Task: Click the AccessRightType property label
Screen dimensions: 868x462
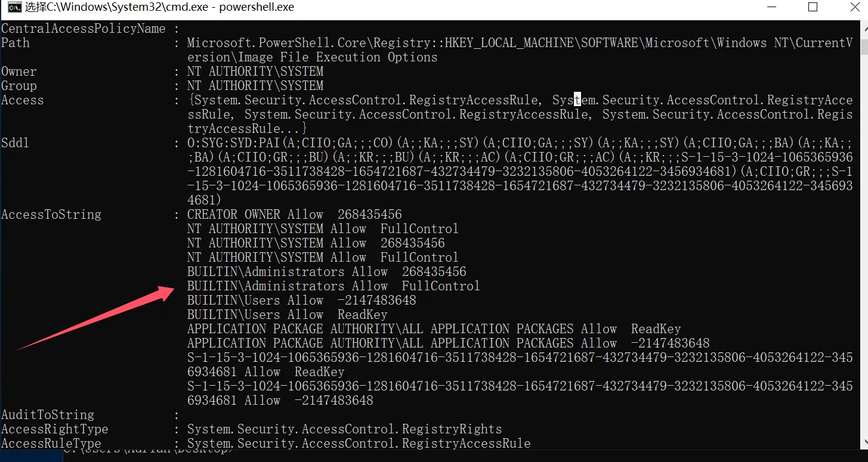Action: [55, 429]
